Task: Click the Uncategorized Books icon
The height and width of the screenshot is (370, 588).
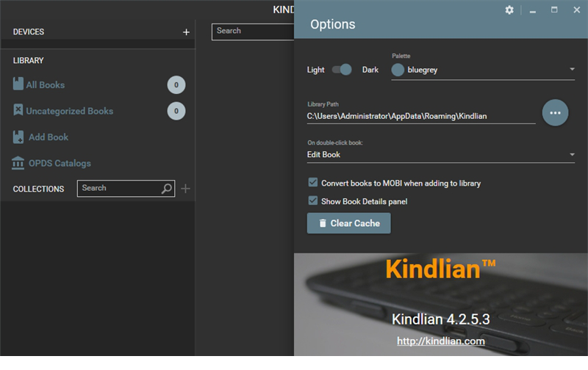Action: click(18, 111)
